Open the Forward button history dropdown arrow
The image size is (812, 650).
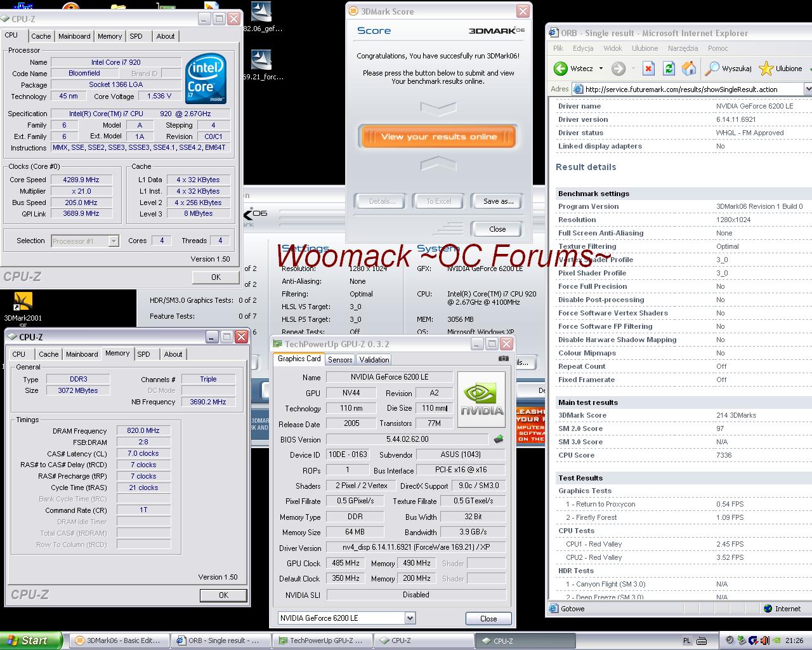[633, 69]
